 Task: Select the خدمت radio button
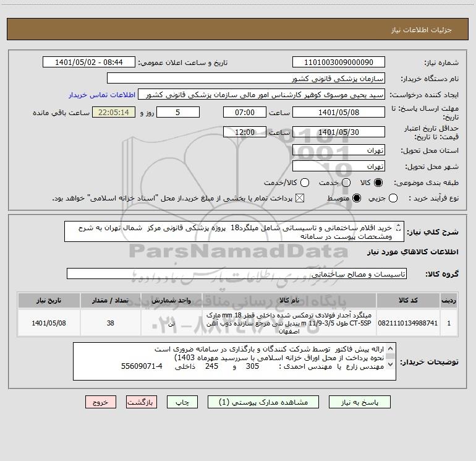(346, 183)
